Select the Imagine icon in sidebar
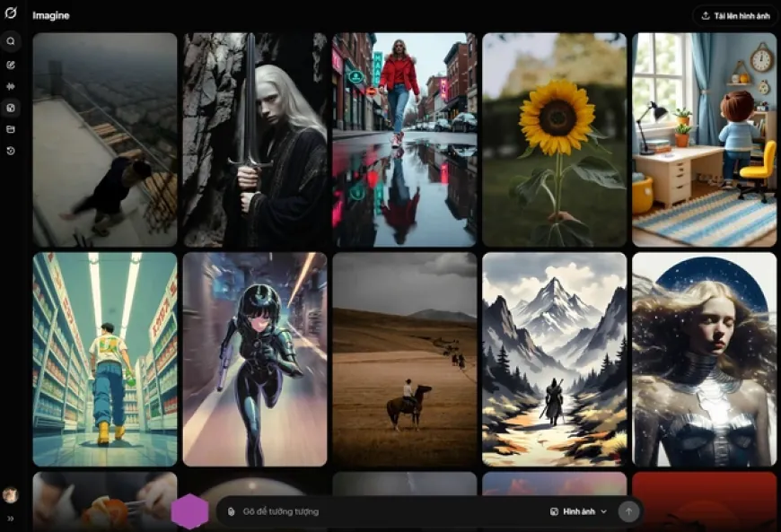This screenshot has width=781, height=532. coord(11,108)
